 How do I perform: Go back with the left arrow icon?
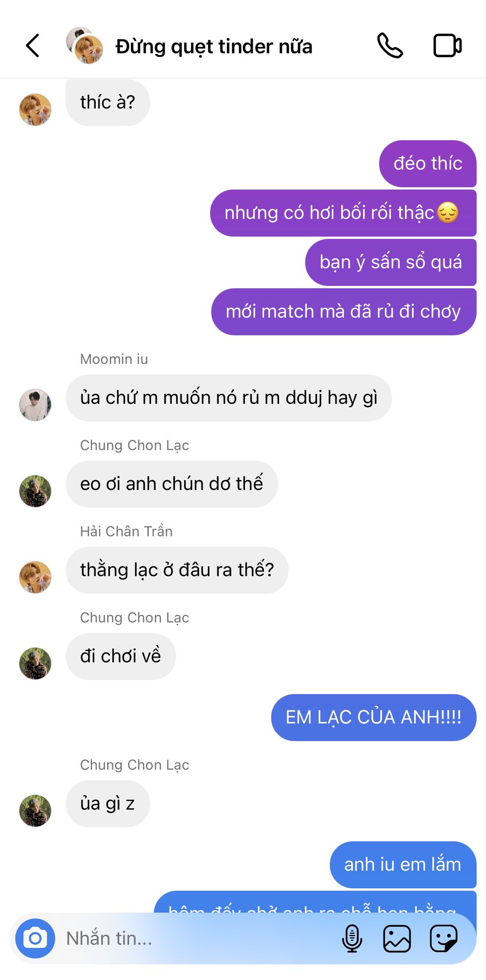[x=33, y=46]
